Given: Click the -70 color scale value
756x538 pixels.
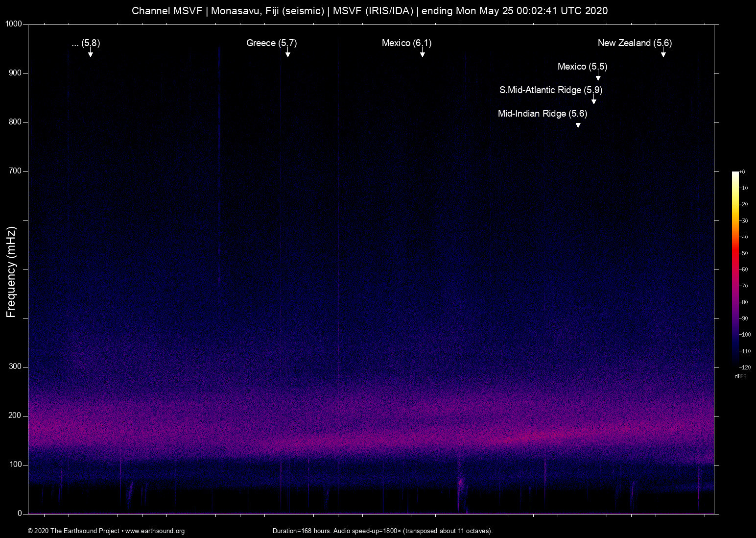Looking at the screenshot, I should [744, 286].
